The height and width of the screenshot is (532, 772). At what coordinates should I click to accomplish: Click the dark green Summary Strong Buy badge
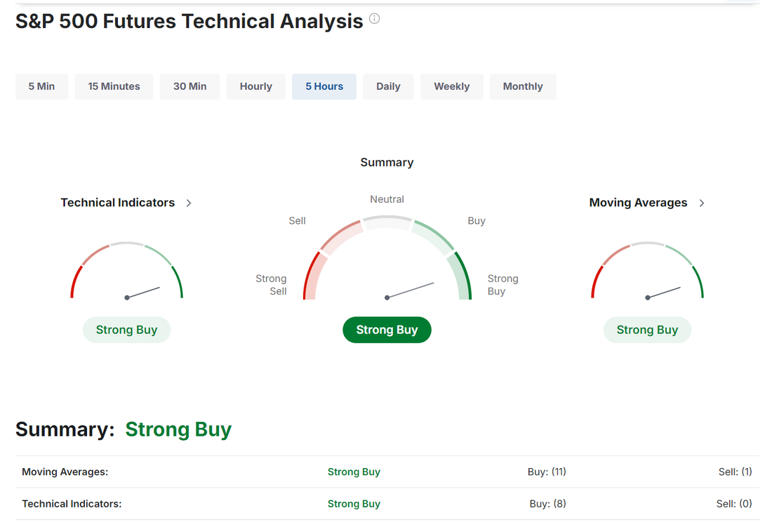point(387,330)
